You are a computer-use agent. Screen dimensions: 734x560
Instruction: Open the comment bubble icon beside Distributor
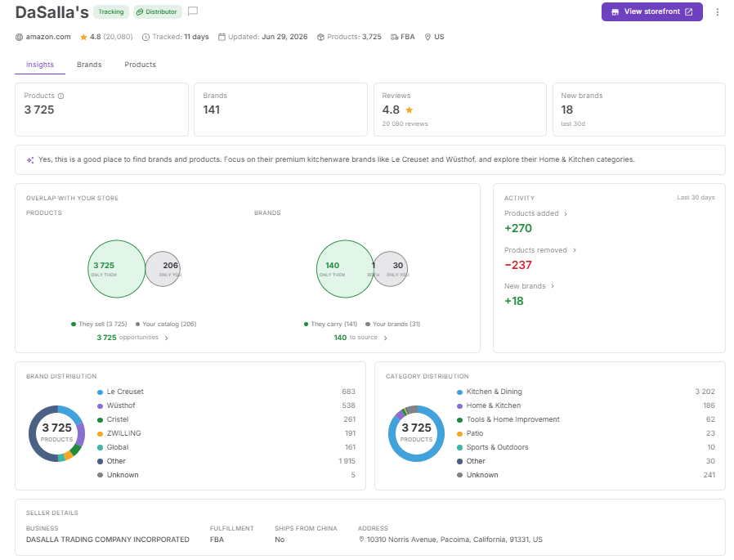[x=193, y=11]
